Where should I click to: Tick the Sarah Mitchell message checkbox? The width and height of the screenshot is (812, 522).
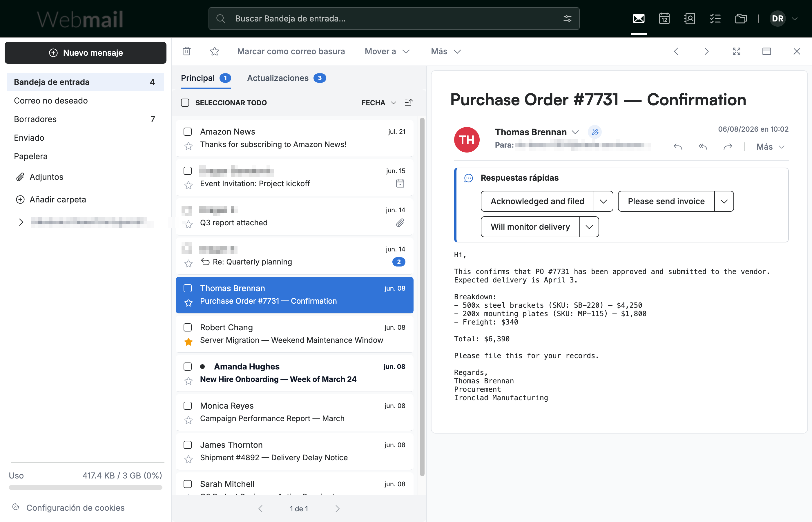pos(187,484)
